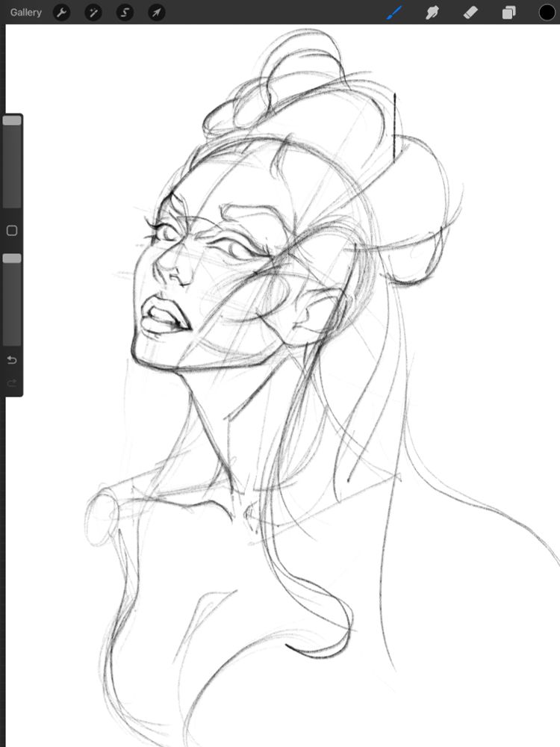Viewport: 560px width, 747px height.
Task: Click the brush opacity slider handle
Action: coord(12,258)
